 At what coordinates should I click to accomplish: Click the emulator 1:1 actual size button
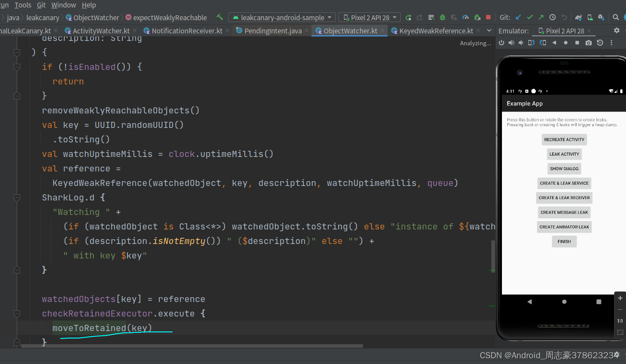(620, 321)
